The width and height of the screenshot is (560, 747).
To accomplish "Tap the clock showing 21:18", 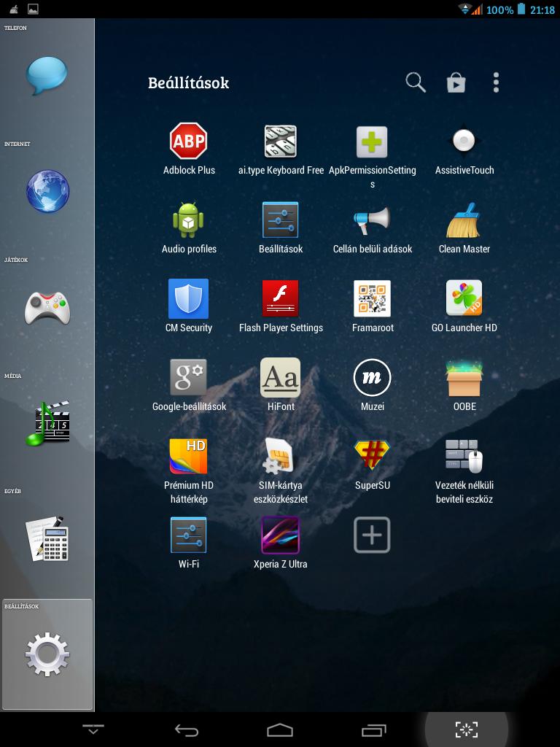I will [542, 9].
